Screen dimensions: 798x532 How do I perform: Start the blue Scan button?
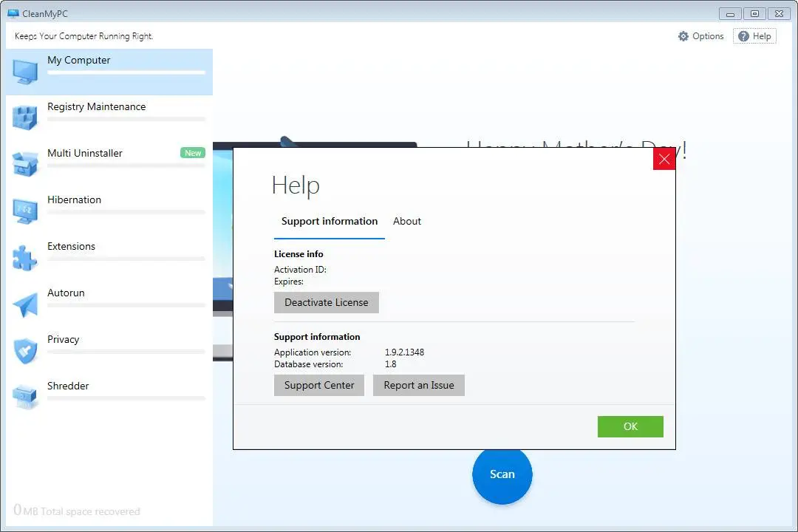502,474
